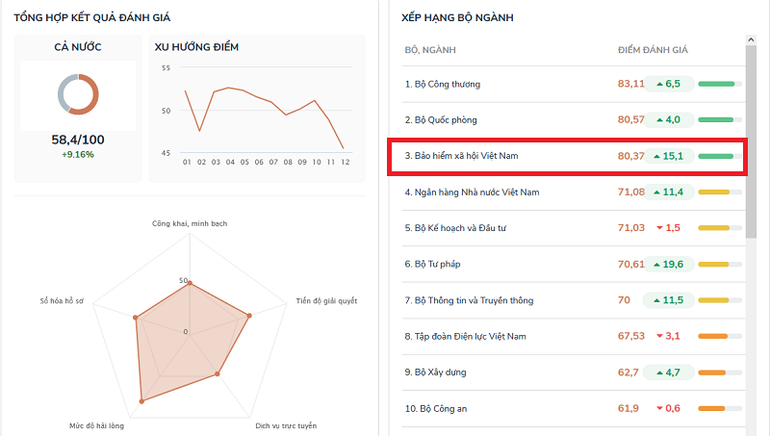The height and width of the screenshot is (436, 770).
Task: Select the Công khai, minh bạch radar label
Action: 189,223
